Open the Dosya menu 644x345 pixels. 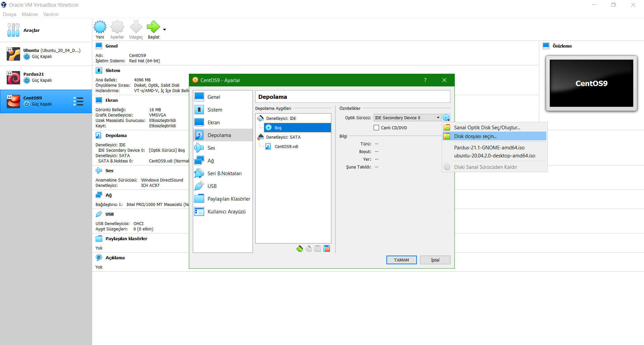pos(9,14)
